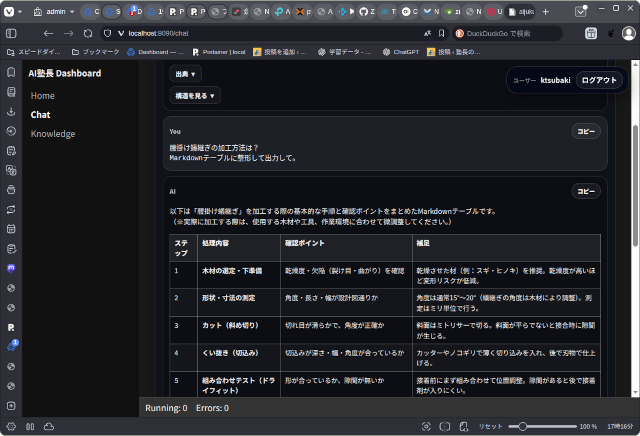Open the Knowledge navigation item
The image size is (640, 436).
point(53,134)
